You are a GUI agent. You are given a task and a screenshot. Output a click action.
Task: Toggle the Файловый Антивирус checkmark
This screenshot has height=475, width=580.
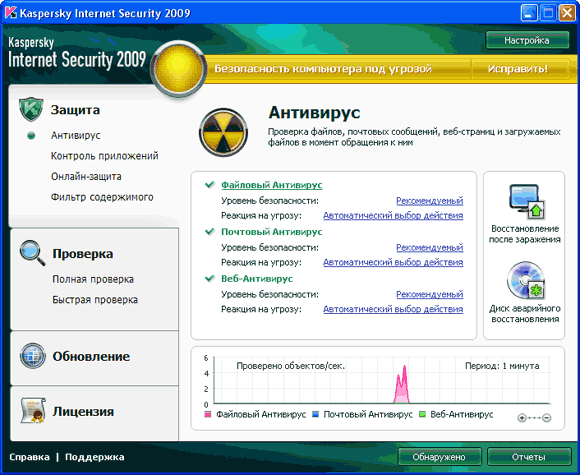[210, 184]
